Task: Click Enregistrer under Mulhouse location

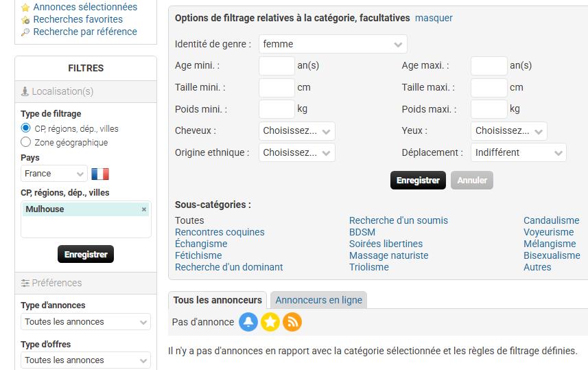Action: pos(86,255)
